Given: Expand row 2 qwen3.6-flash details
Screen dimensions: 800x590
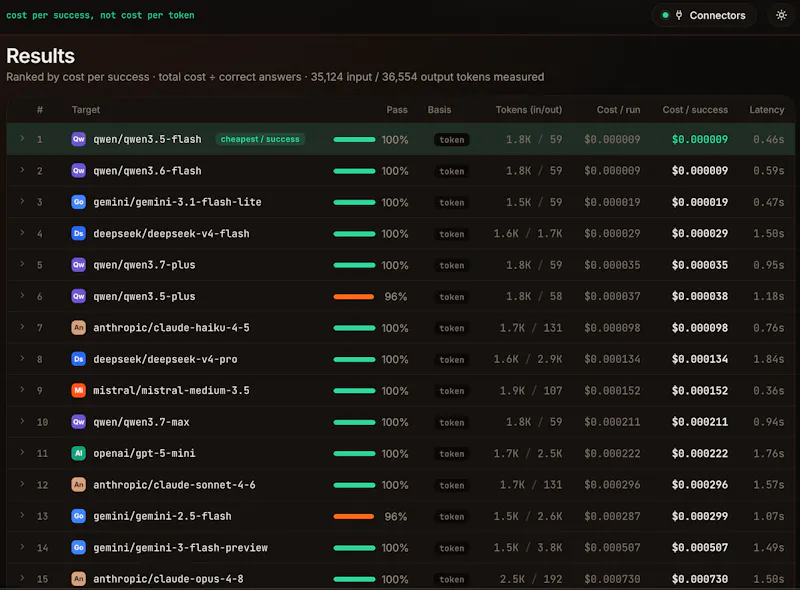Looking at the screenshot, I should pos(22,170).
